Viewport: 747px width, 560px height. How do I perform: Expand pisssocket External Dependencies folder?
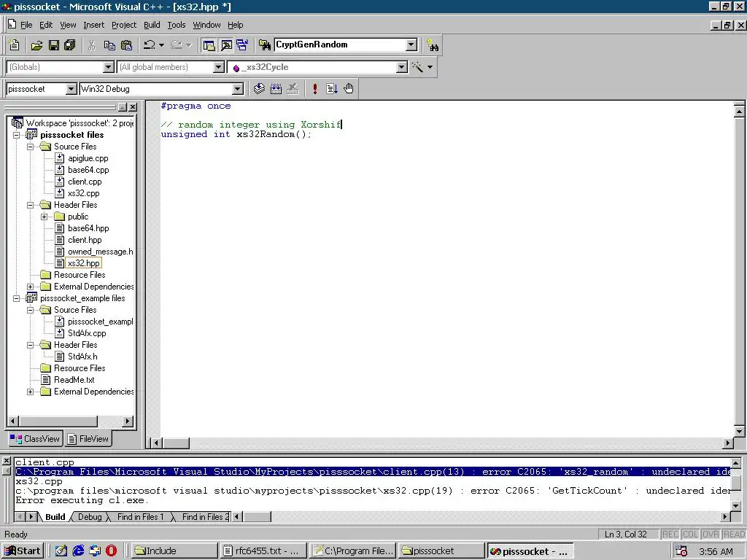click(31, 287)
